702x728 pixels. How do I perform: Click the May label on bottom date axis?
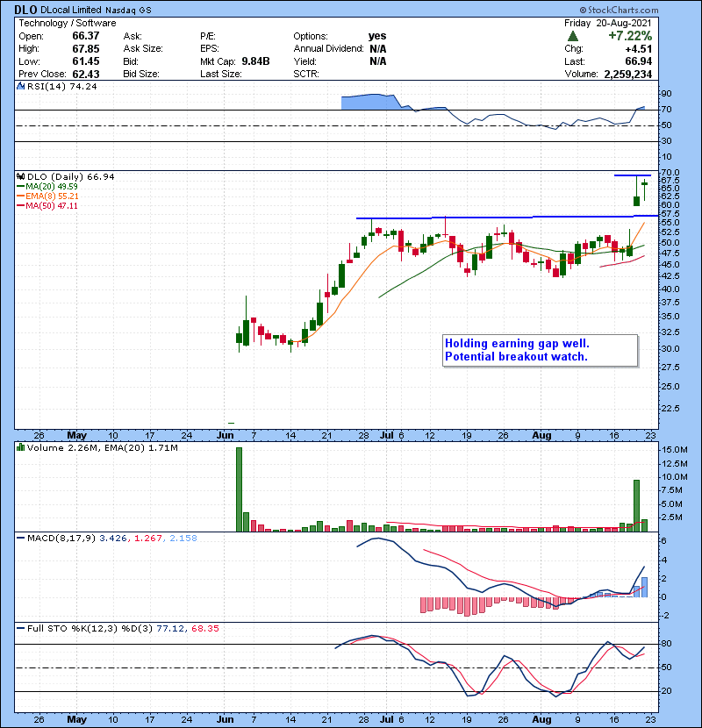point(77,719)
